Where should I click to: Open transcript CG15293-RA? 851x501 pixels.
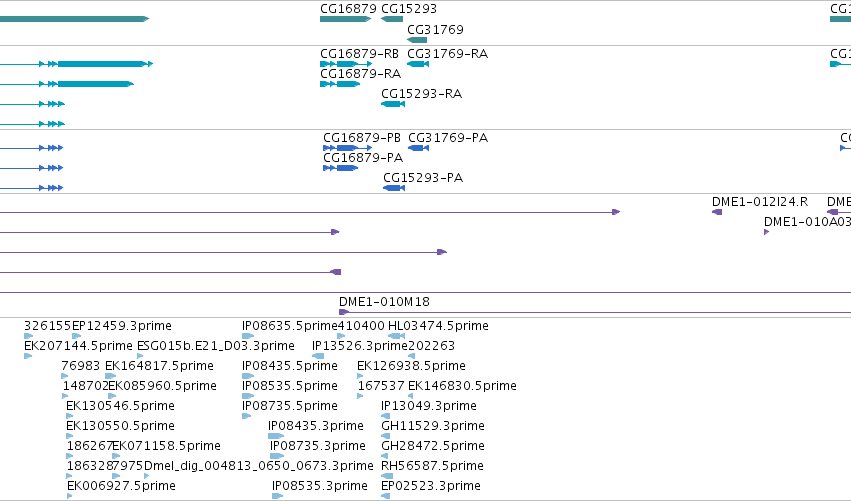tap(393, 104)
